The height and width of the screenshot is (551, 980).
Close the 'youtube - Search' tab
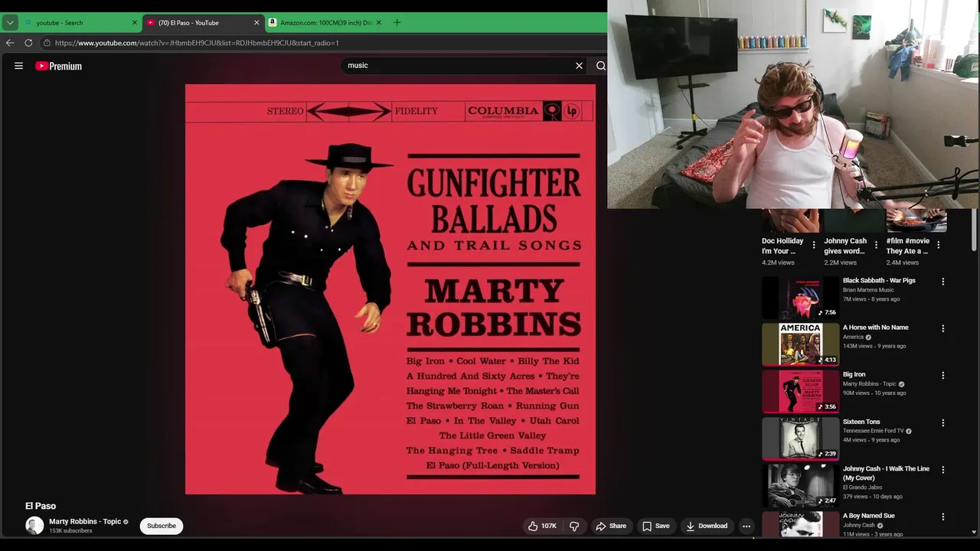click(x=134, y=23)
